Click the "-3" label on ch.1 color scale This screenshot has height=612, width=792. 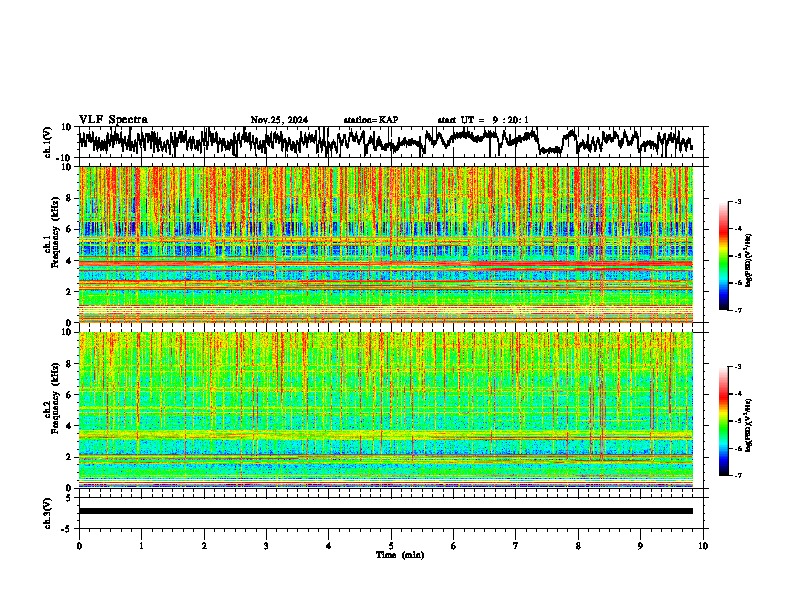pyautogui.click(x=738, y=202)
